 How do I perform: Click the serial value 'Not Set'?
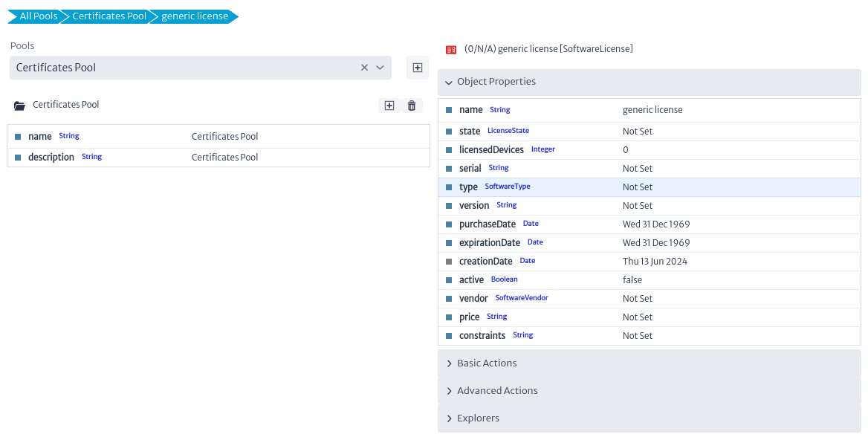[637, 168]
